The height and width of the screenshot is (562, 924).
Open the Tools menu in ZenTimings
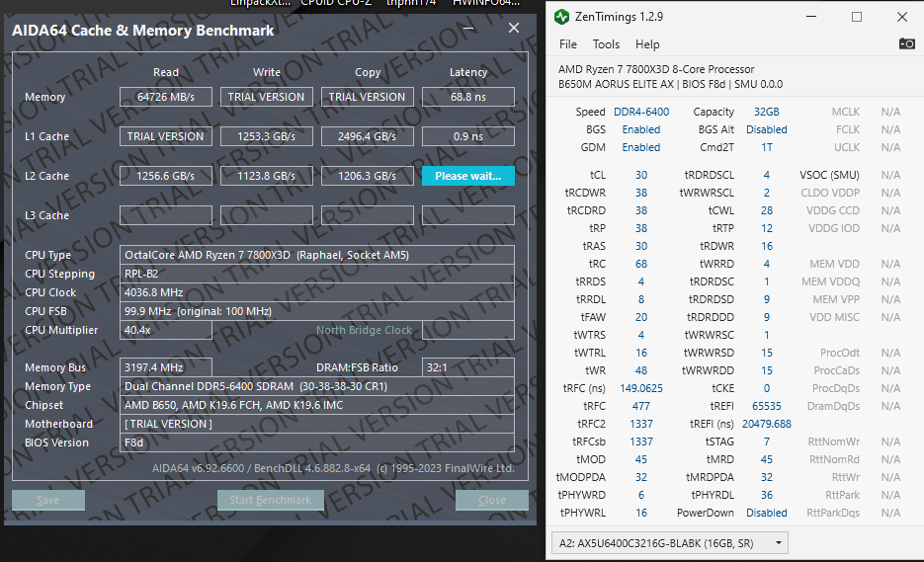coord(606,44)
